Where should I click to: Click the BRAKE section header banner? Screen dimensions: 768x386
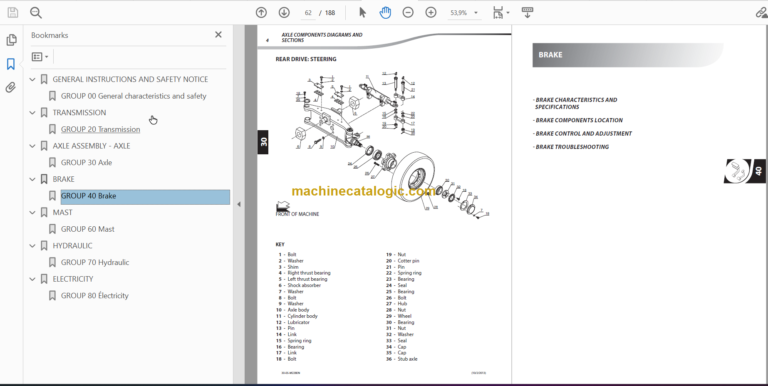coord(627,55)
